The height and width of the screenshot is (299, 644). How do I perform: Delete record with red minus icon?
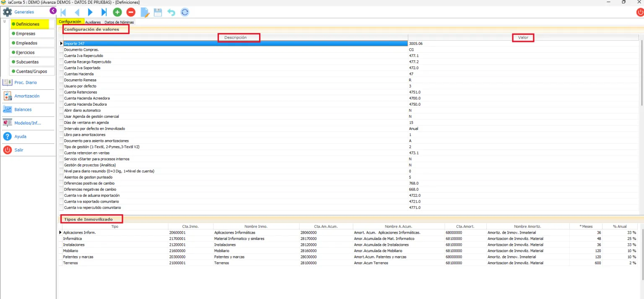tap(131, 12)
